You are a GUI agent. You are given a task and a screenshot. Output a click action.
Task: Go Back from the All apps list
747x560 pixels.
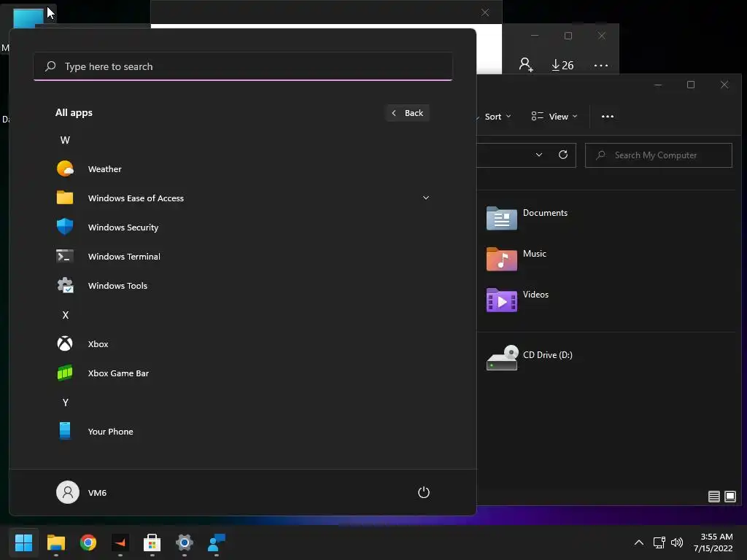407,113
